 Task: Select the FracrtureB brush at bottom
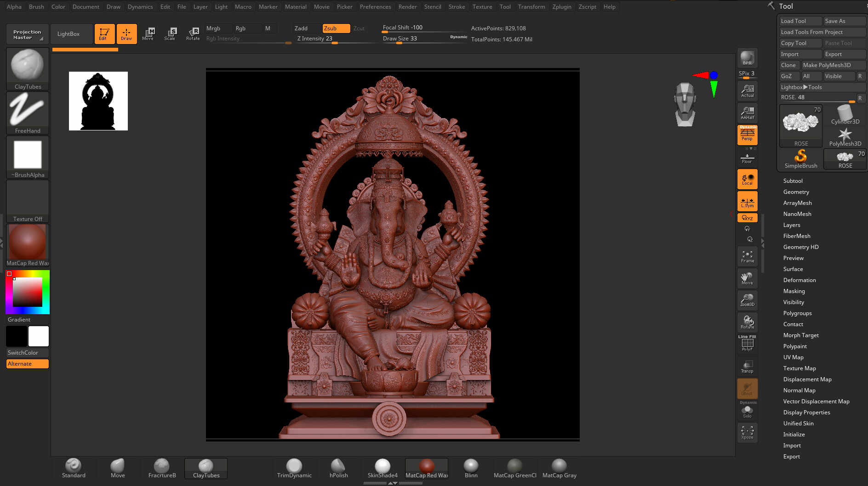pyautogui.click(x=162, y=469)
